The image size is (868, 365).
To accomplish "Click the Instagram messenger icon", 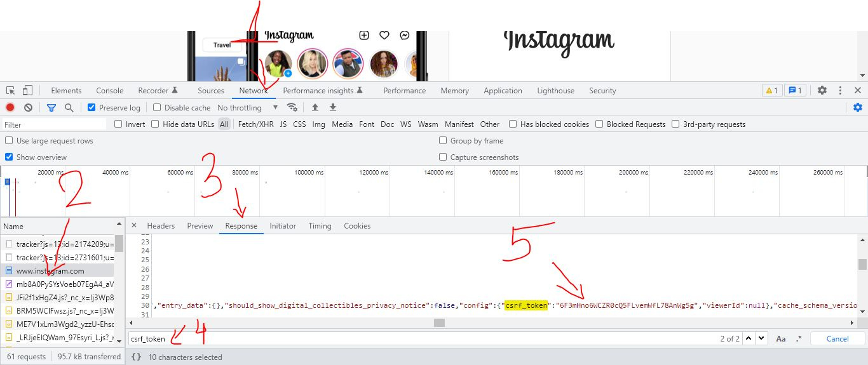I will pyautogui.click(x=405, y=36).
